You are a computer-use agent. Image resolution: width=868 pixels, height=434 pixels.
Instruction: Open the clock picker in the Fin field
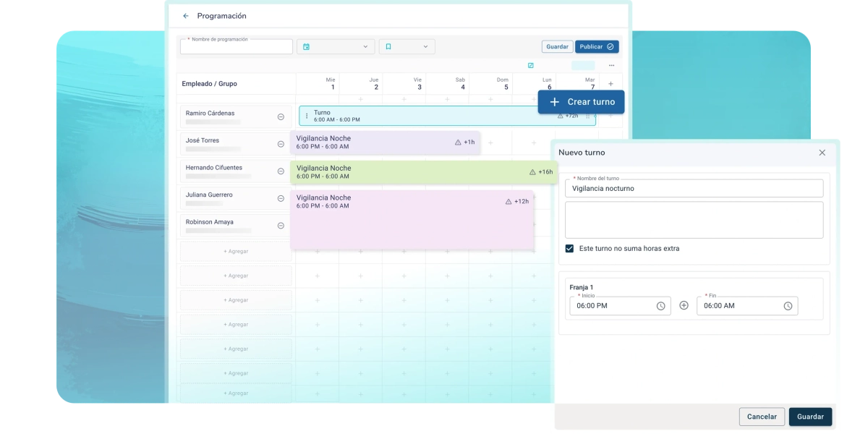coord(788,306)
